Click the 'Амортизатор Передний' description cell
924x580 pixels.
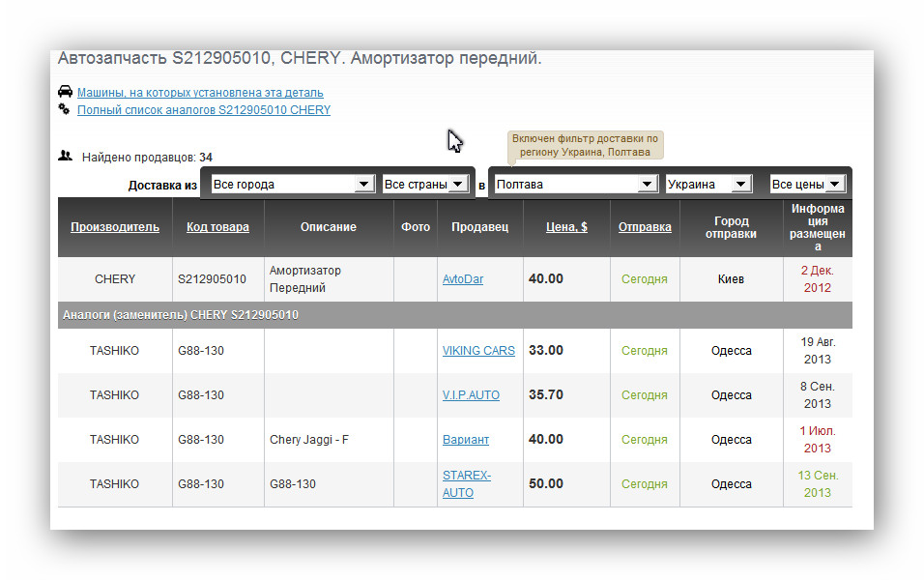[329, 279]
